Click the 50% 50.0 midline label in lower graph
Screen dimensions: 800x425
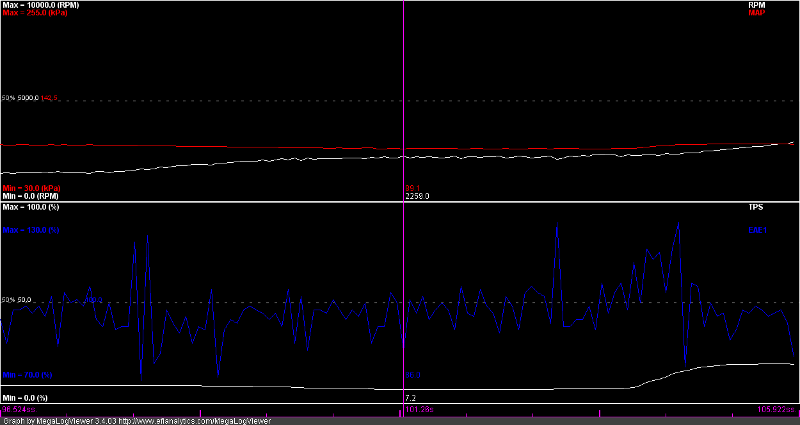[17, 299]
